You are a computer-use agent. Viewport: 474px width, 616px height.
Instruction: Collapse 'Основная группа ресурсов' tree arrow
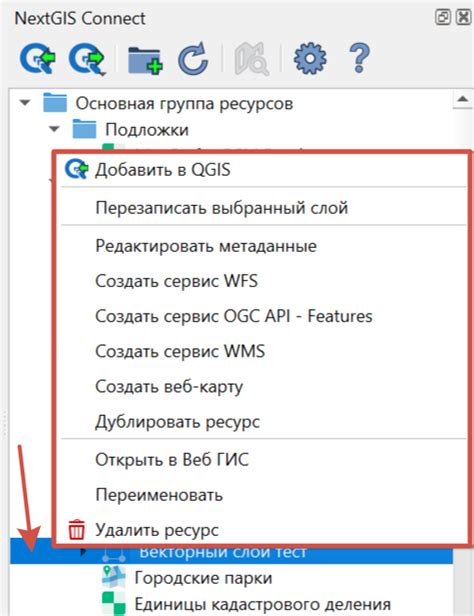tap(25, 103)
